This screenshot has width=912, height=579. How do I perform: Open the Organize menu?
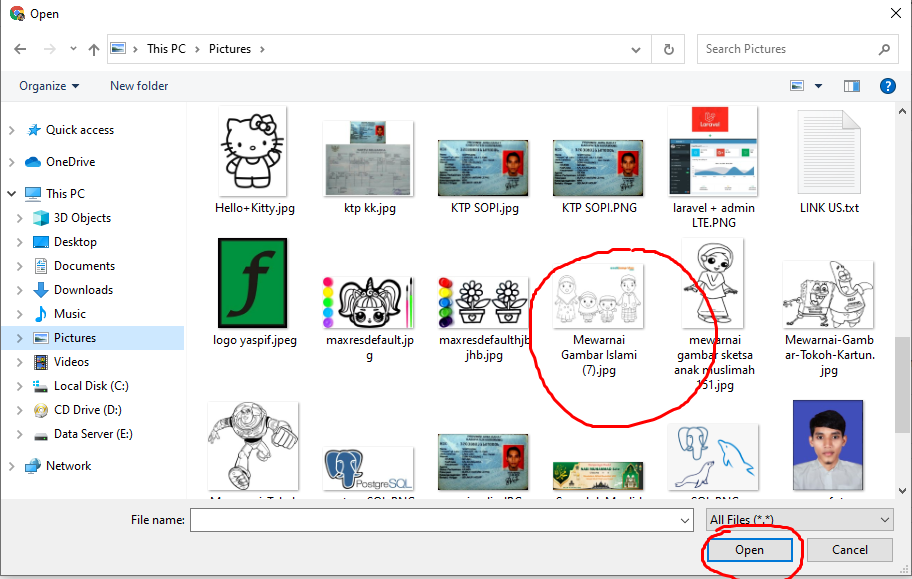(49, 86)
